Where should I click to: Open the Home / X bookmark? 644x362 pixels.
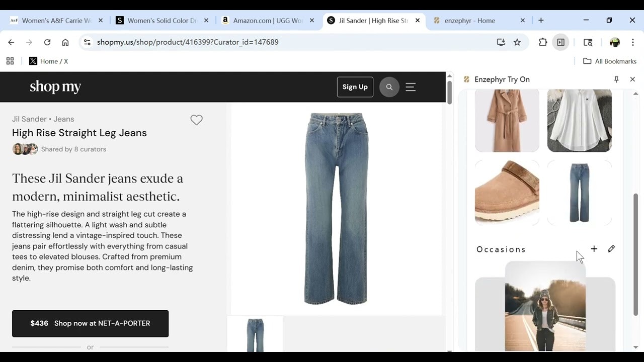pos(48,61)
